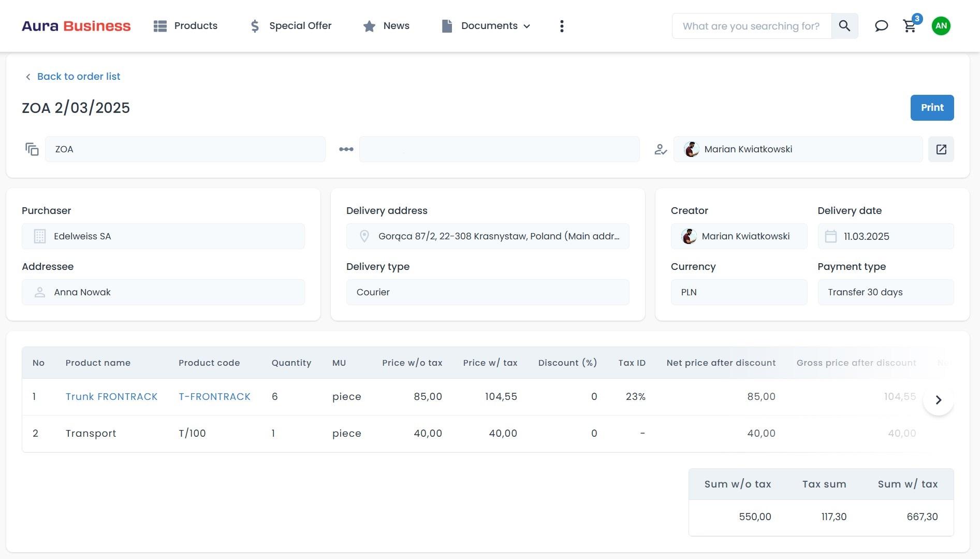Screen dimensions: 980x559
Task: Click the Products grid icon
Action: point(160,26)
